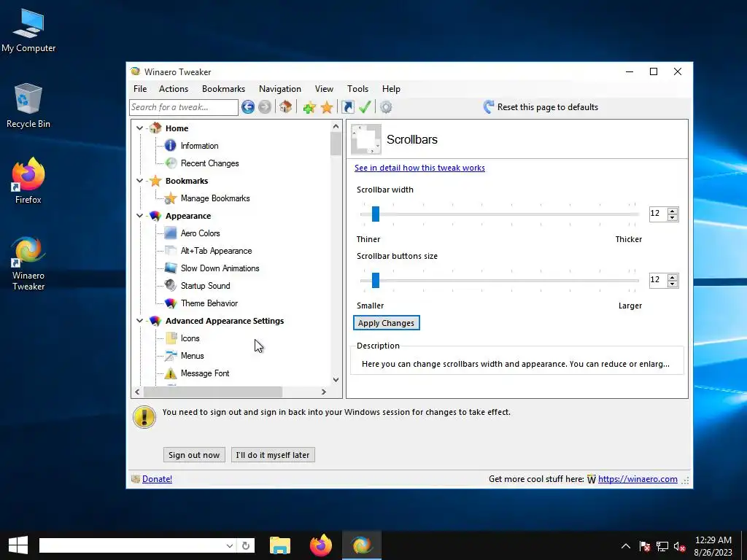Click the Menus tree icon
Image resolution: width=747 pixels, height=560 pixels.
pyautogui.click(x=171, y=356)
